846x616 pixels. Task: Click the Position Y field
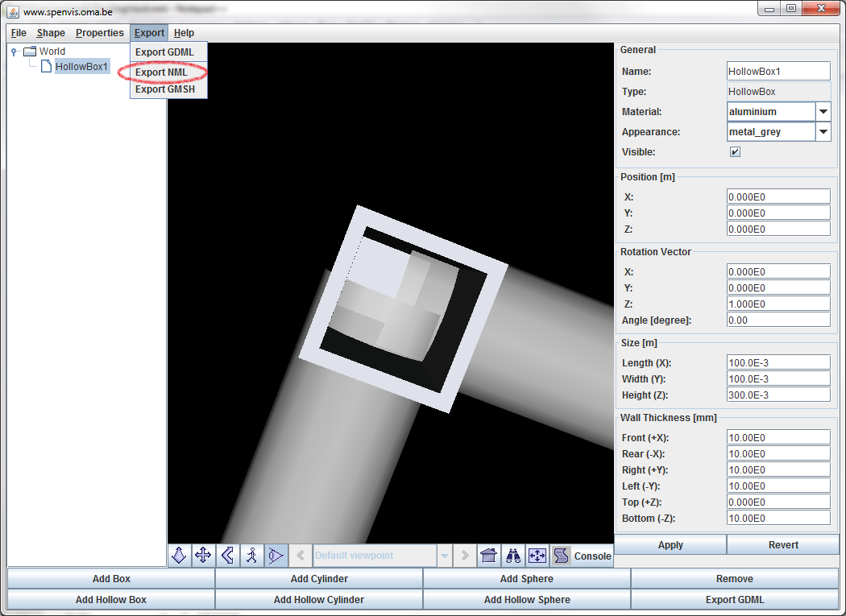coord(778,213)
